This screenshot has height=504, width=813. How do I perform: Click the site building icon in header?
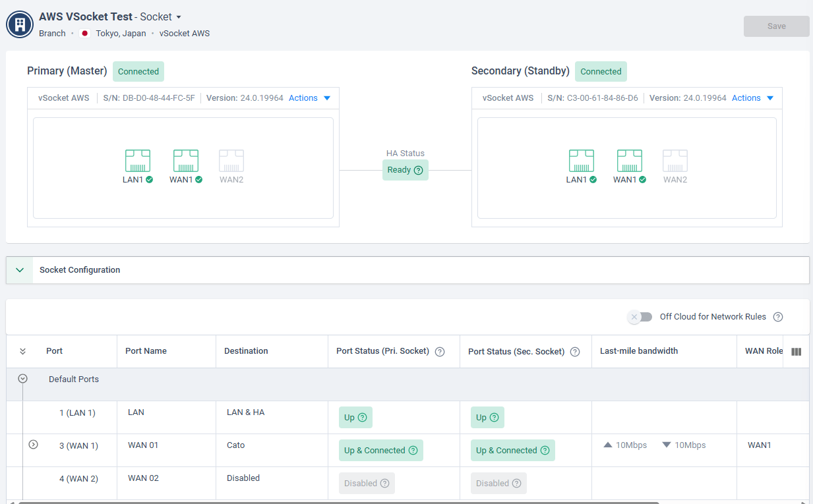pyautogui.click(x=20, y=24)
